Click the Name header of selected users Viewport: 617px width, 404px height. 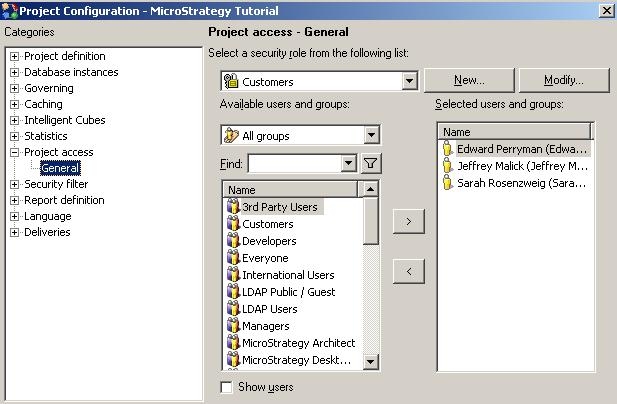pyautogui.click(x=515, y=132)
